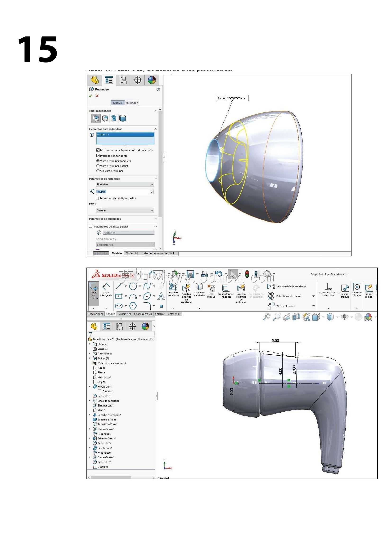The height and width of the screenshot is (554, 392).
Task: Open help for the Redondeo panel
Action: (158, 89)
